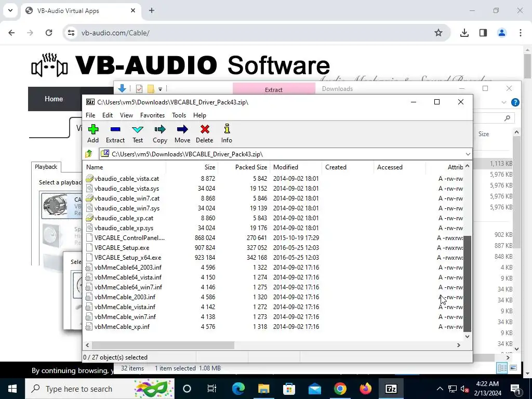Open the Edit menu in 7-Zip
This screenshot has width=532, height=399.
[108, 115]
